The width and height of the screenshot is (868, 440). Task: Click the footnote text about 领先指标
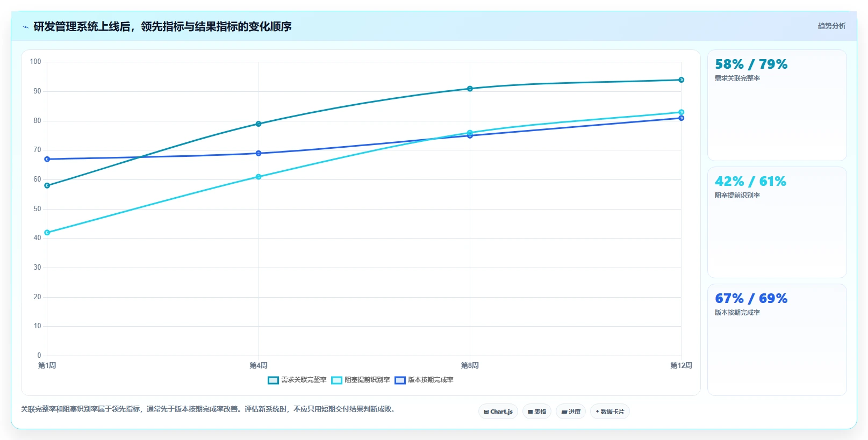pos(210,409)
